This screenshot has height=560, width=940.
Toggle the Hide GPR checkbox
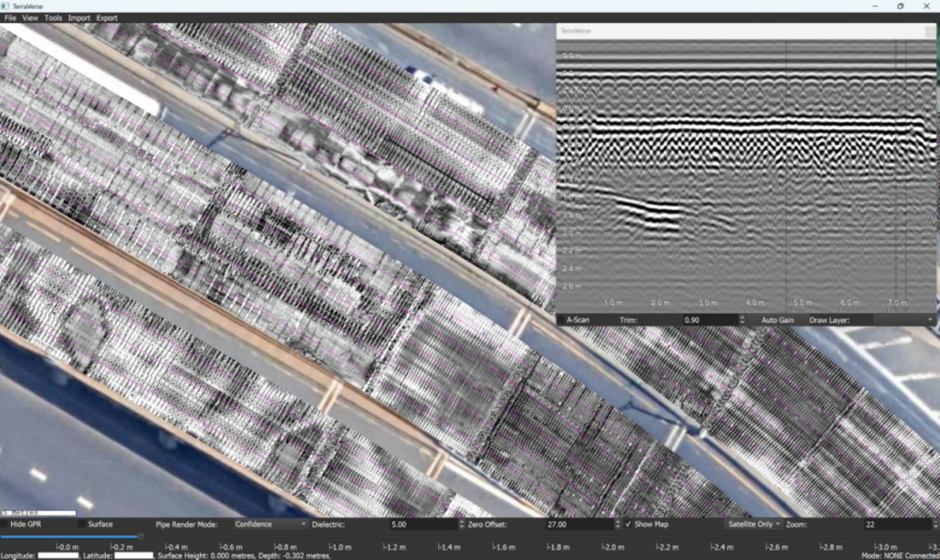(5, 524)
